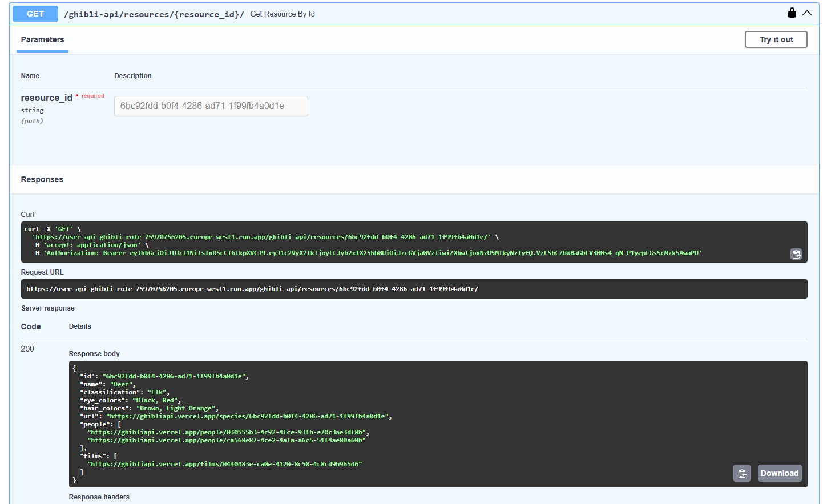The image size is (831, 504).
Task: Click the curl -X 'GET' line
Action: tap(53, 229)
